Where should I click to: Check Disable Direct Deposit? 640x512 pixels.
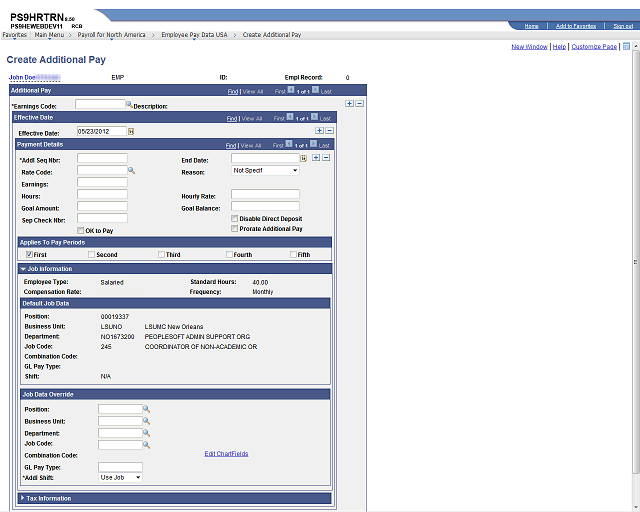point(235,218)
